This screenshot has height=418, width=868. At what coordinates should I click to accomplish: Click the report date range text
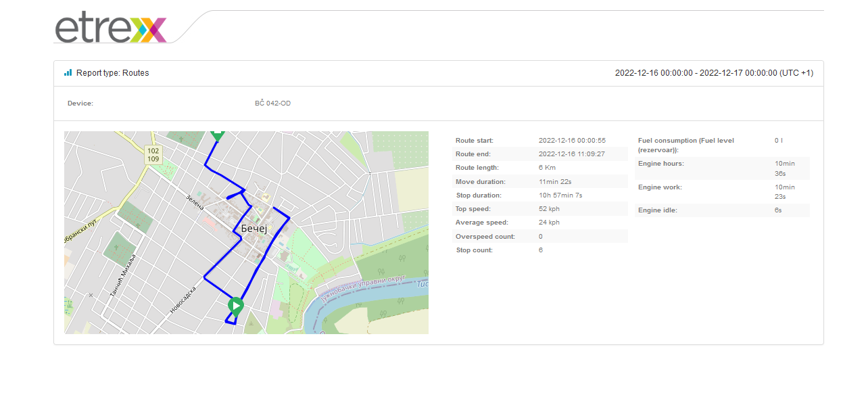(714, 73)
